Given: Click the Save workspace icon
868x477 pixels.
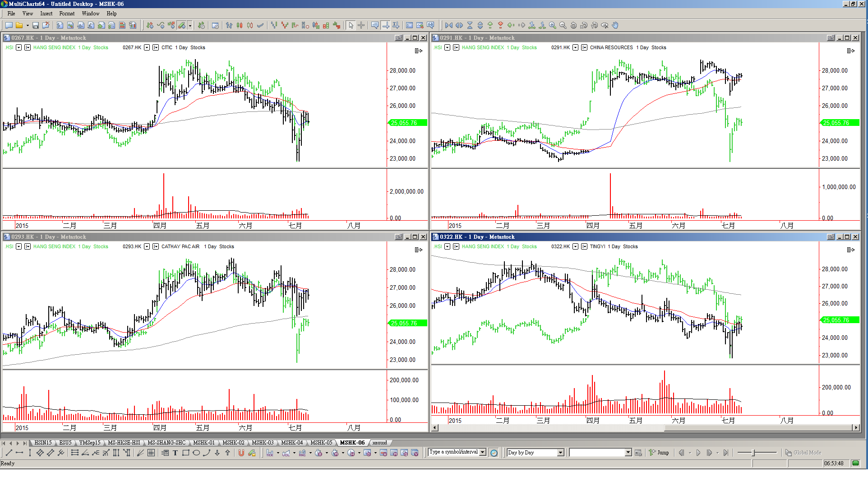Looking at the screenshot, I should coord(36,26).
